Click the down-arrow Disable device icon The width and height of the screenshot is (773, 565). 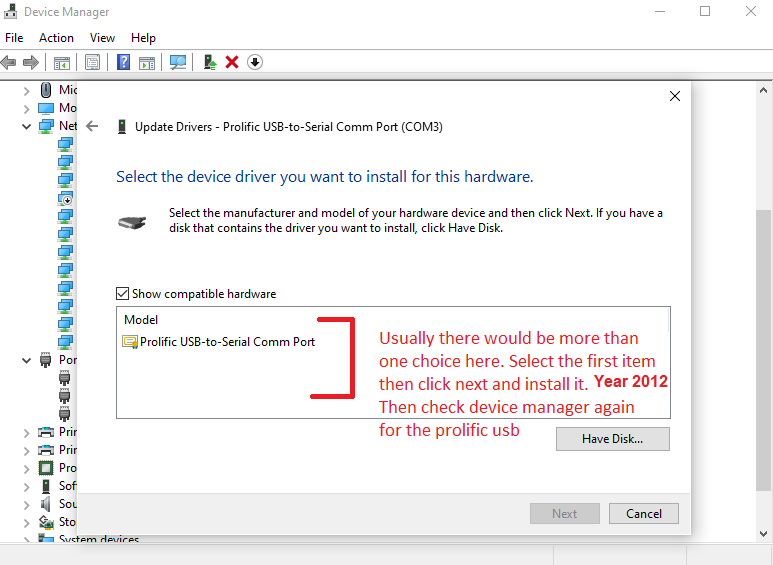point(255,62)
